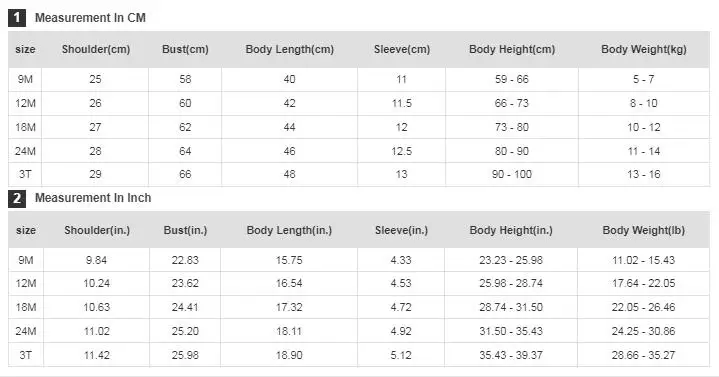The height and width of the screenshot is (377, 719).
Task: Select the 25.20 bust value cell
Action: pyautogui.click(x=185, y=331)
